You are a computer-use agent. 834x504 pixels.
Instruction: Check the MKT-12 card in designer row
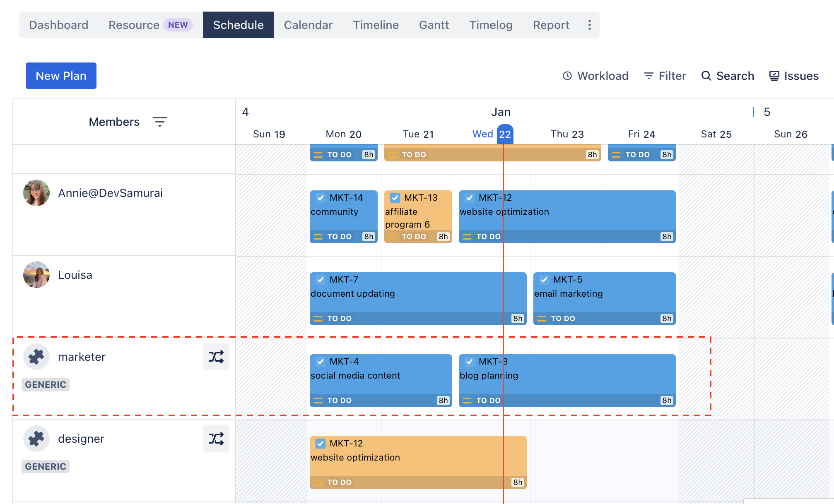pyautogui.click(x=320, y=443)
